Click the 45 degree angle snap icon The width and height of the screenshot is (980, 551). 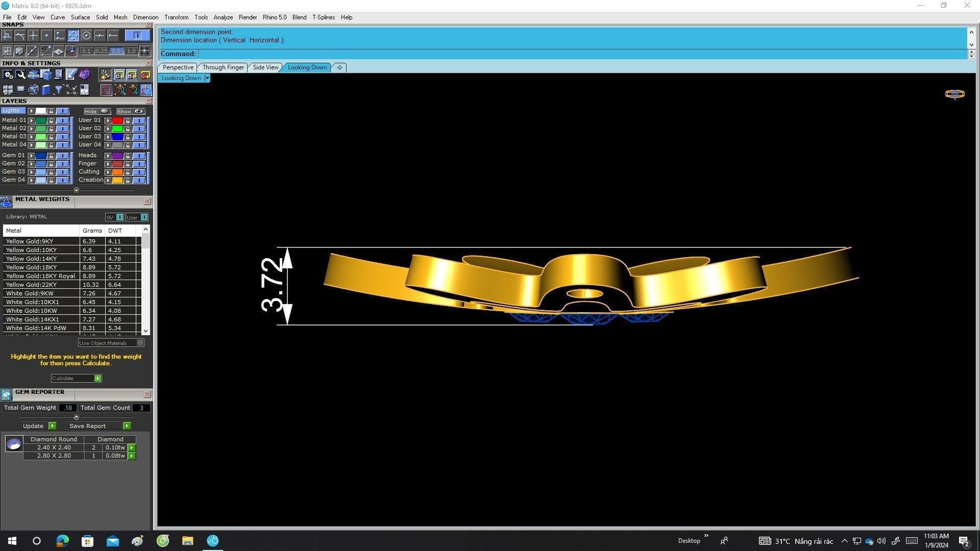coord(46,51)
